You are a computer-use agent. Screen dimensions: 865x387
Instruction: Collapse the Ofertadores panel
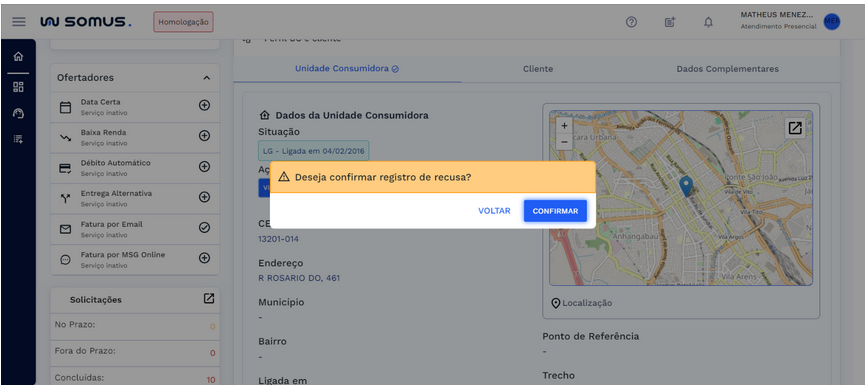pyautogui.click(x=206, y=78)
